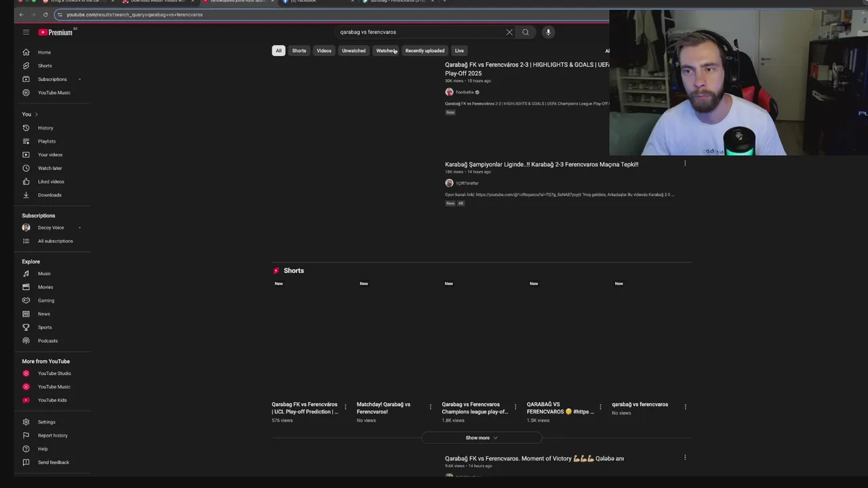Open YouTube Kids
Viewport: 868px width, 488px height.
52,400
